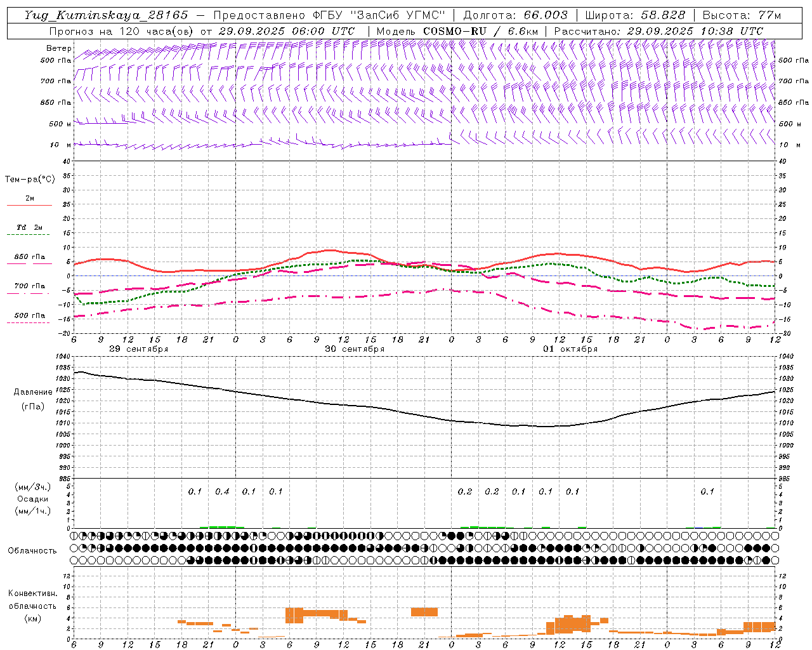Click the Долгота: 66.003 value
The image size is (812, 650).
516,15
